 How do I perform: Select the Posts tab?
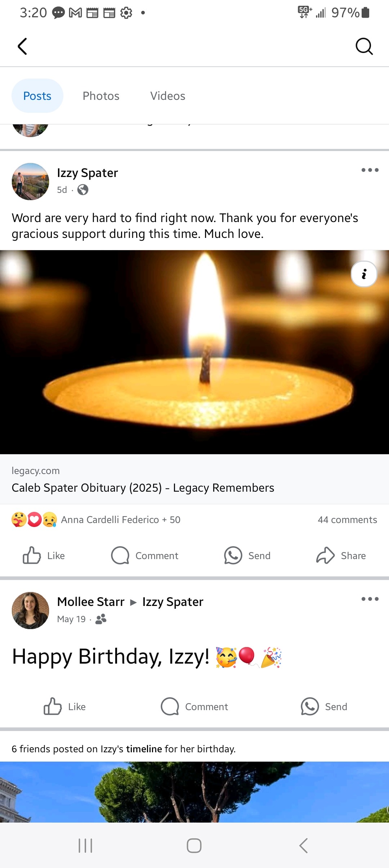click(x=37, y=96)
